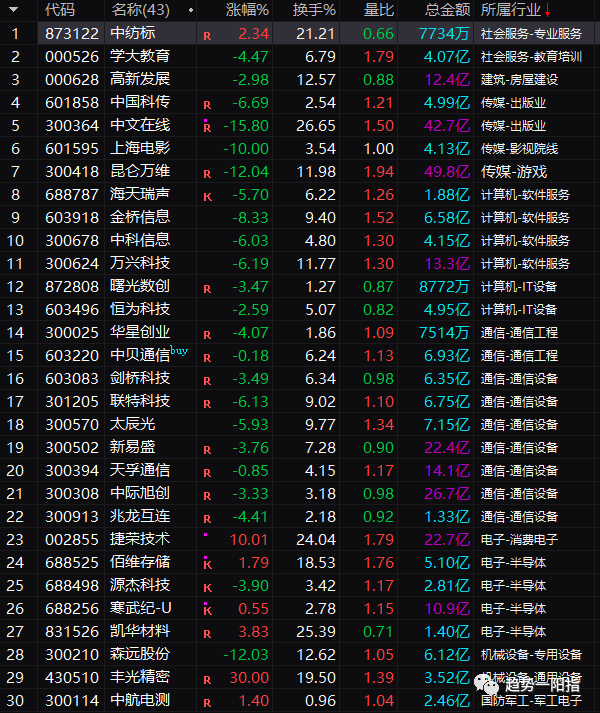Image resolution: width=600 pixels, height=713 pixels.
Task: Click the R marker on 曙光数创 row
Action: (x=207, y=289)
